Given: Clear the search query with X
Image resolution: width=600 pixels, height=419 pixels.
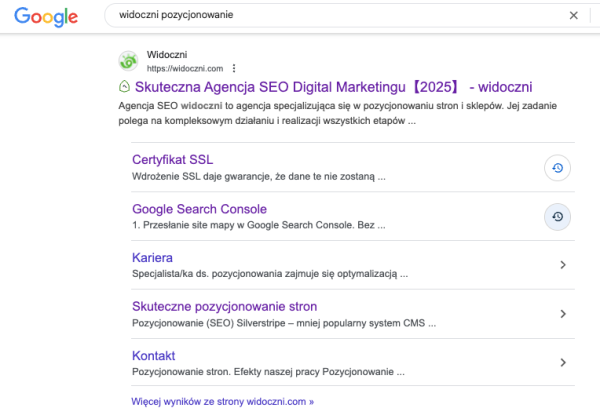Looking at the screenshot, I should [573, 15].
